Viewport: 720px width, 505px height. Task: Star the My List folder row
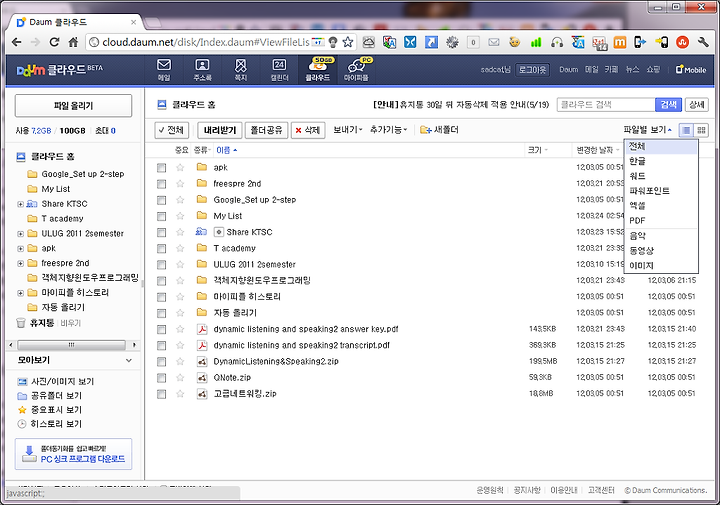(x=180, y=216)
